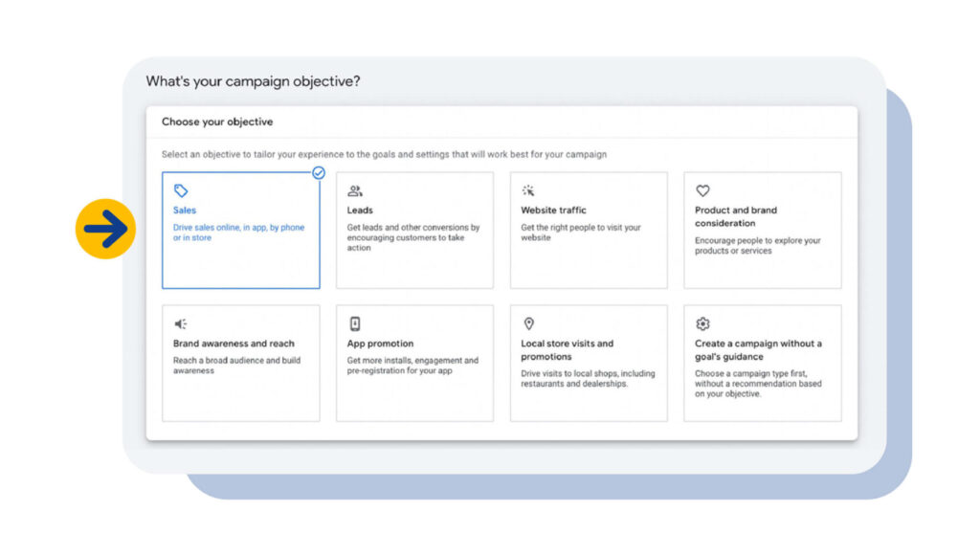Click the Leads people icon
This screenshot has width=980, height=555.
[355, 190]
